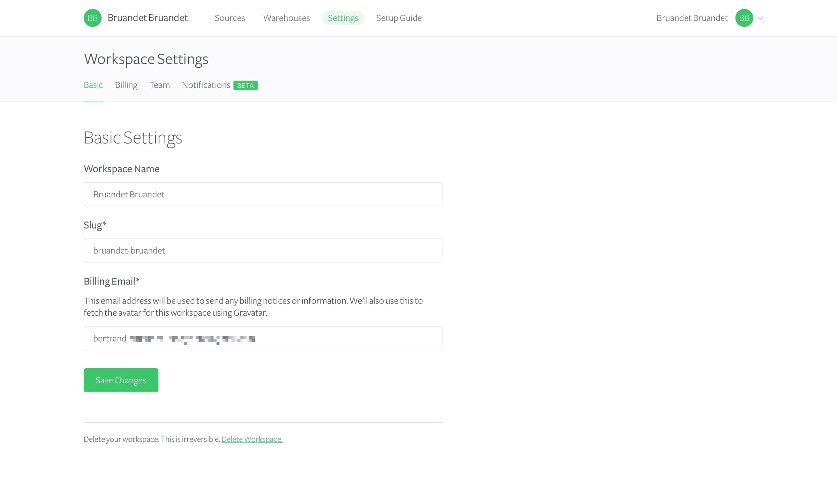
Task: Click the Delete Workspace link
Action: click(252, 439)
